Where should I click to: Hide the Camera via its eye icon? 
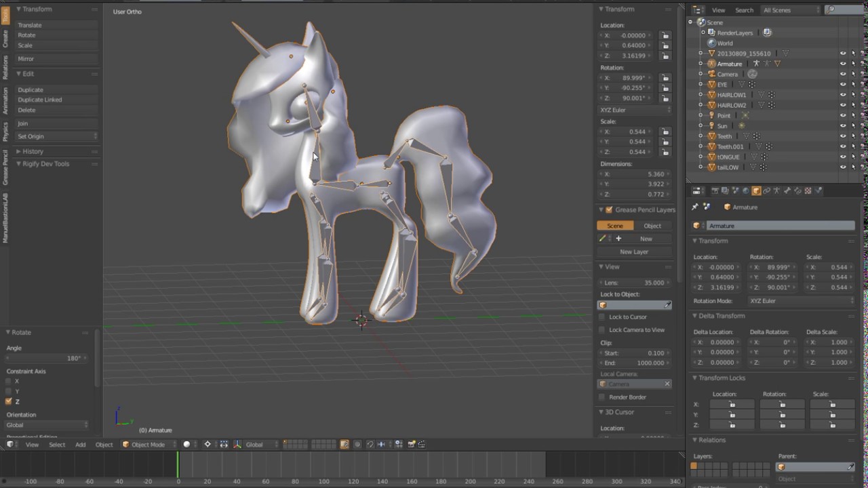(x=843, y=74)
